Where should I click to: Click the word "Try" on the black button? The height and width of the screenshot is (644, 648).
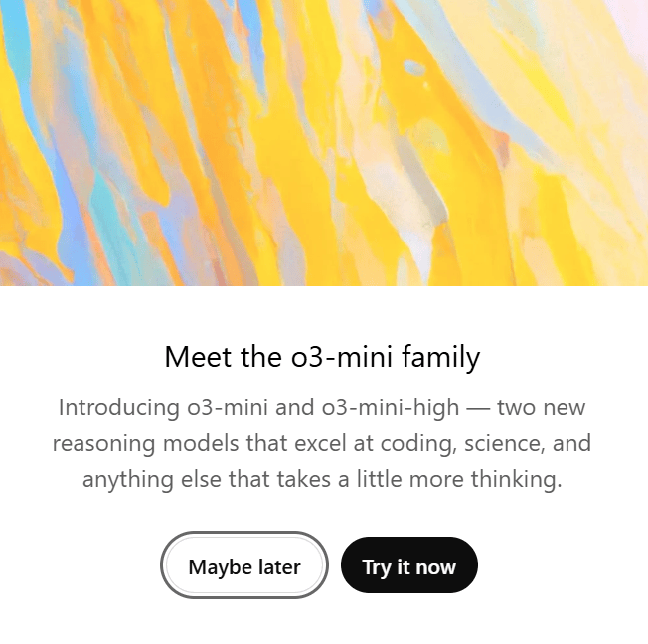[377, 566]
